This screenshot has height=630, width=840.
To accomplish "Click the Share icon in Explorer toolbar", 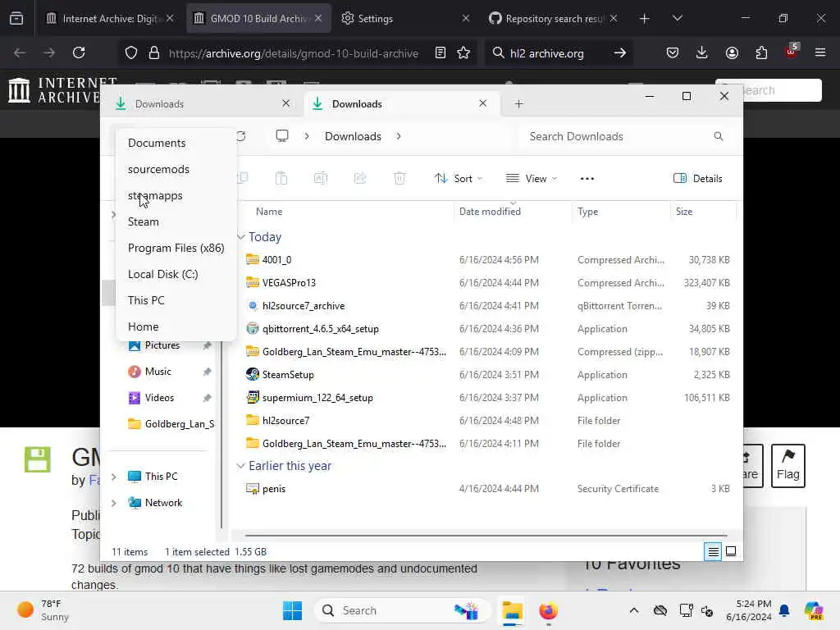I will 360,178.
